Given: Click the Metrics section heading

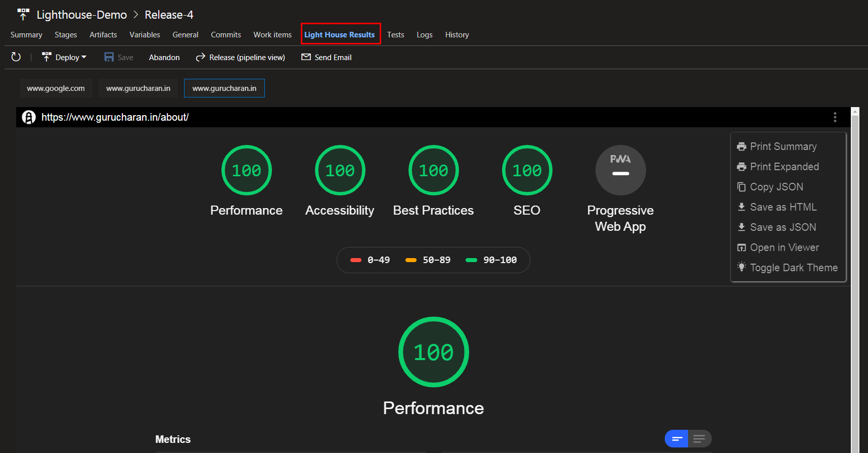Looking at the screenshot, I should [x=173, y=439].
